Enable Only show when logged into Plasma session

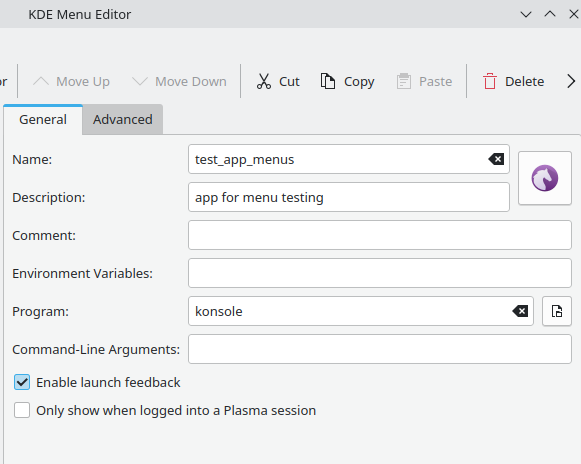pyautogui.click(x=22, y=410)
